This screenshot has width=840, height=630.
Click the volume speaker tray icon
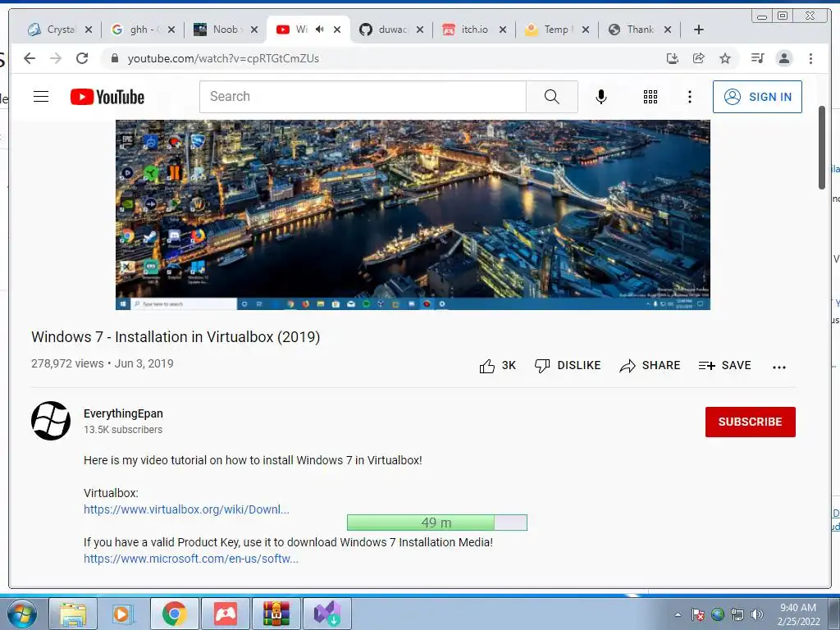coord(757,614)
